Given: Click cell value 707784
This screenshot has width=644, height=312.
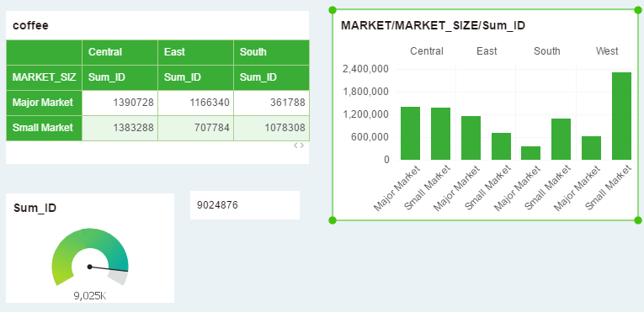Looking at the screenshot, I should coord(195,128).
